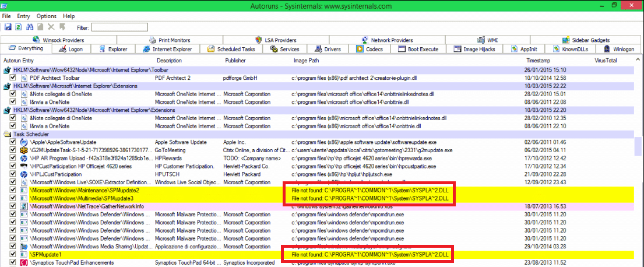This screenshot has width=644, height=267.
Task: Disable the SPMupdate2 scheduled task checkbox
Action: click(x=13, y=190)
